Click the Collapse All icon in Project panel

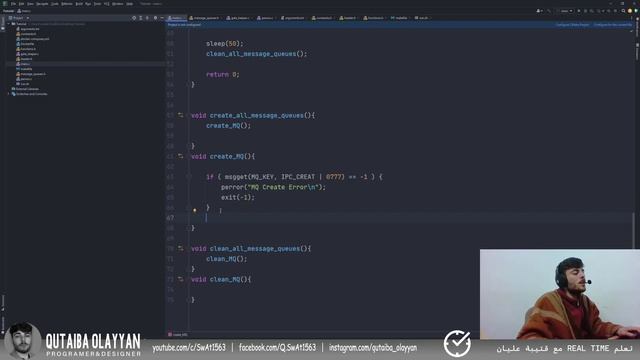point(147,18)
